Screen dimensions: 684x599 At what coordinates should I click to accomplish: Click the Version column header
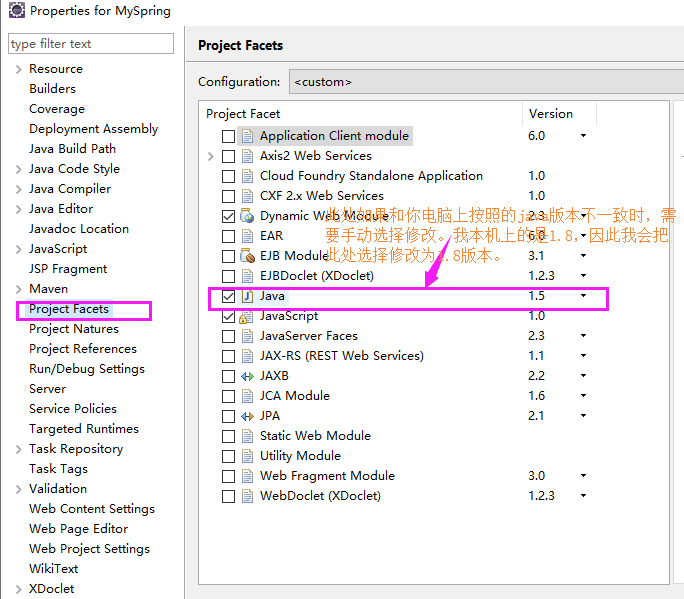pos(551,114)
